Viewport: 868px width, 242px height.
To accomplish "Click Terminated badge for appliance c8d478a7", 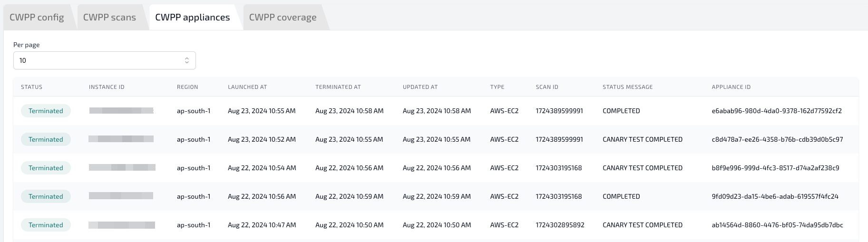I will click(46, 139).
